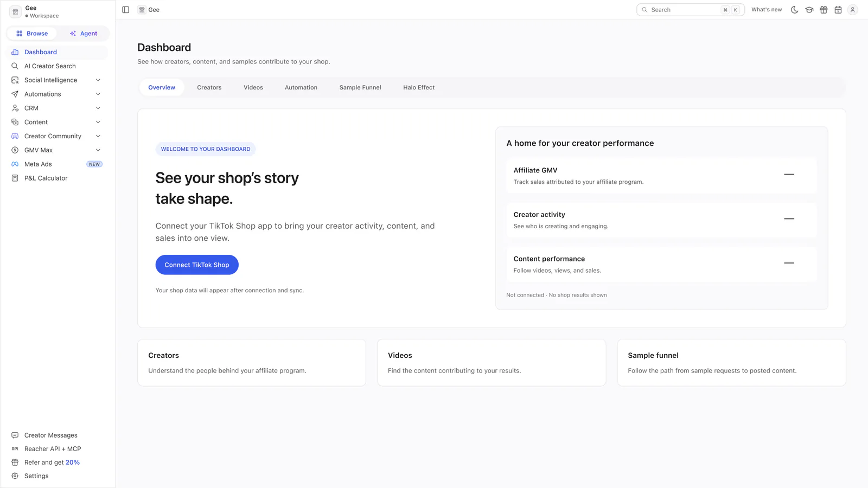The height and width of the screenshot is (488, 868).
Task: Click the AI Creator Search magnifier icon
Action: [x=15, y=66]
